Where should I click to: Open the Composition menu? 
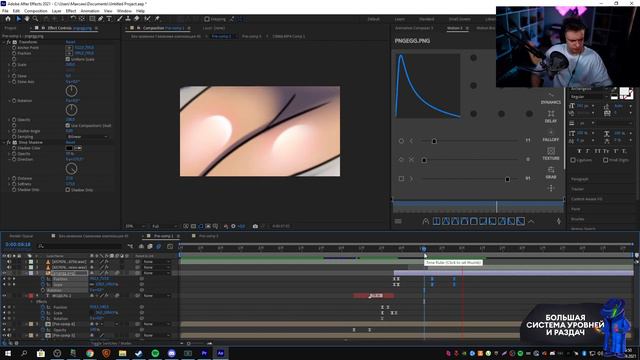point(36,11)
